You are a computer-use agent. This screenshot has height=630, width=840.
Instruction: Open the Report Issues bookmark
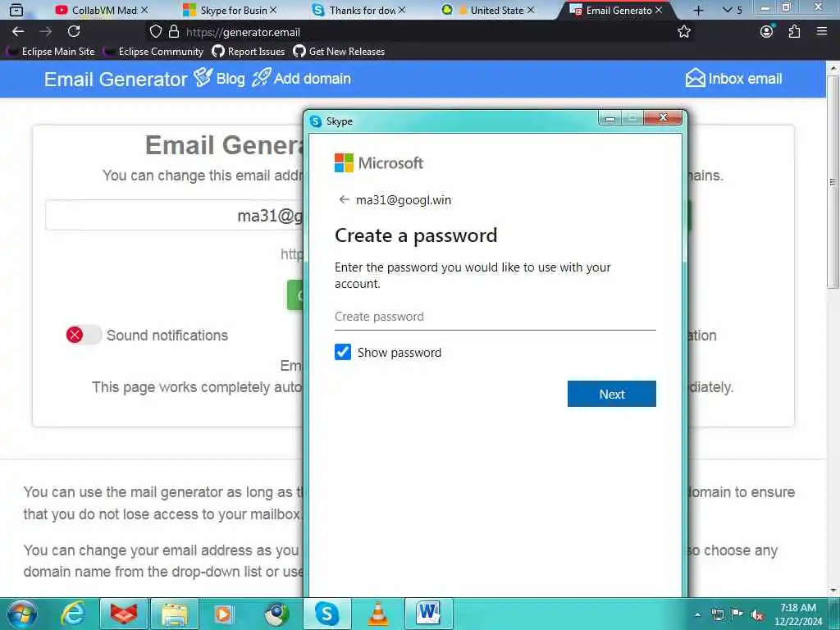click(x=249, y=52)
